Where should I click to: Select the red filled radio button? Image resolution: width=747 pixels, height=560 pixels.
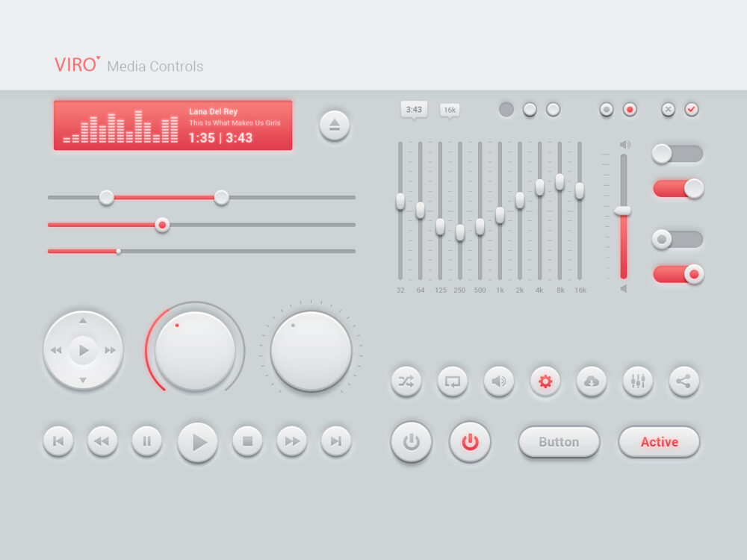(x=628, y=109)
